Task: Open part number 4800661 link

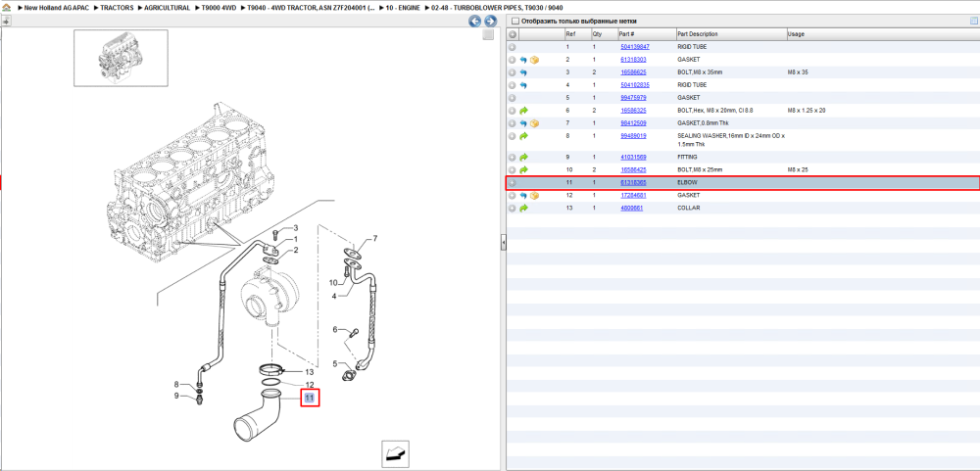Action: click(631, 208)
